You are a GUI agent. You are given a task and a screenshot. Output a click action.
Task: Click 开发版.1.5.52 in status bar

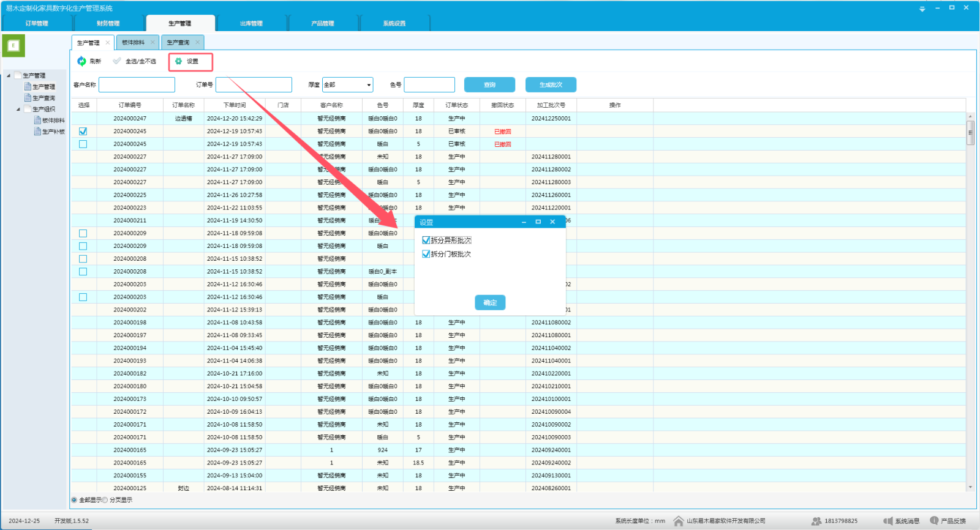click(72, 521)
